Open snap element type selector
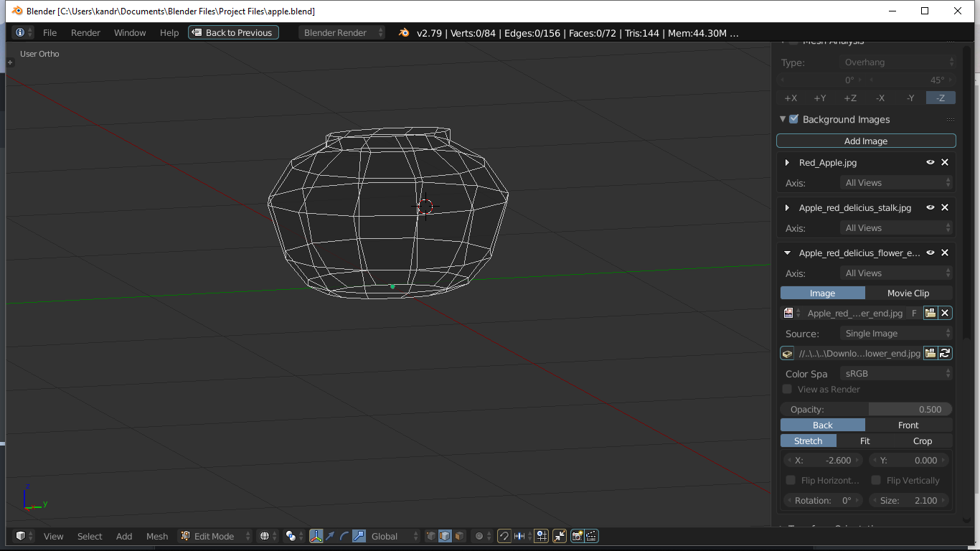The image size is (980, 551). coord(521,536)
